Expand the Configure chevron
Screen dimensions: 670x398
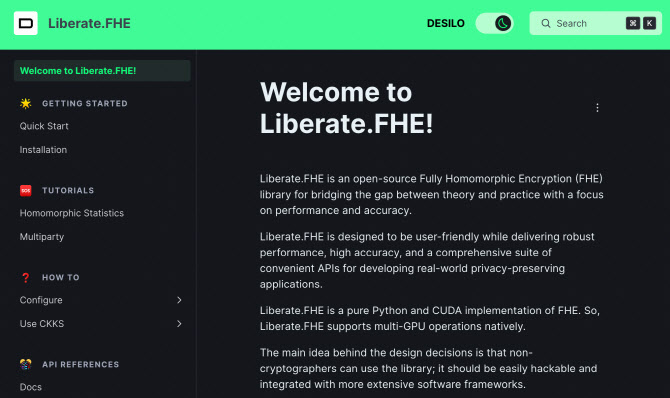179,300
